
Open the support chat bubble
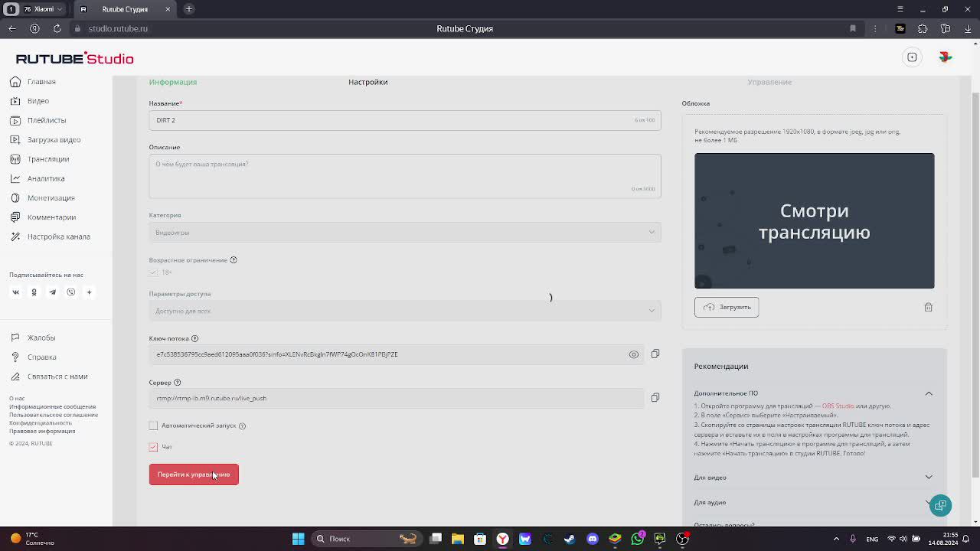click(940, 506)
